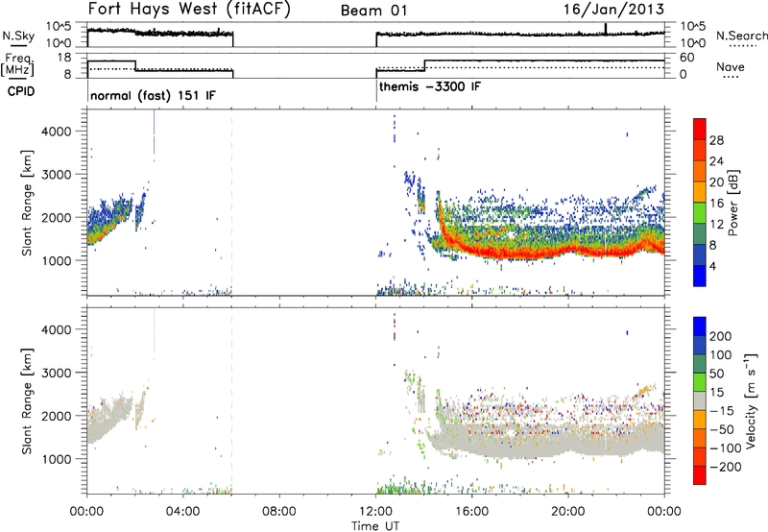This screenshot has width=768, height=532.
Task: Click the '20:00' time axis label
Action: click(x=567, y=512)
